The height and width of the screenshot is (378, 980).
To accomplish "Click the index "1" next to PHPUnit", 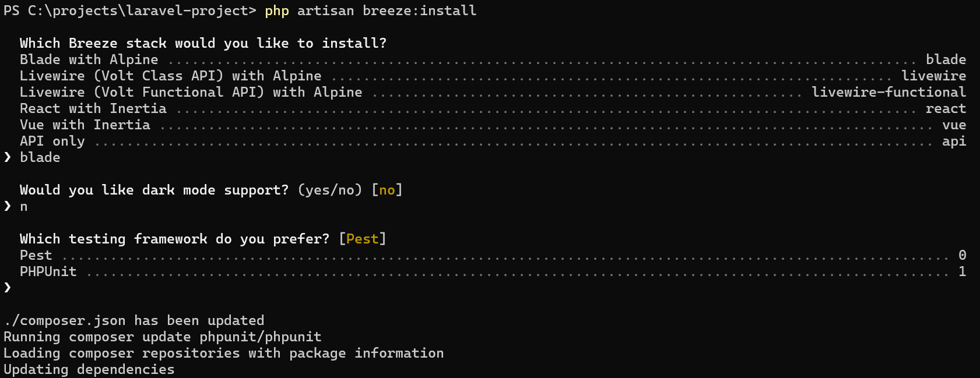I will (962, 271).
